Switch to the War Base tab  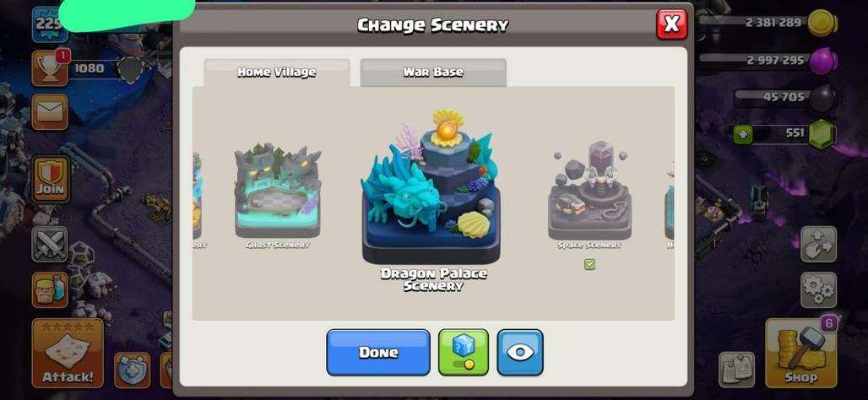click(x=433, y=73)
